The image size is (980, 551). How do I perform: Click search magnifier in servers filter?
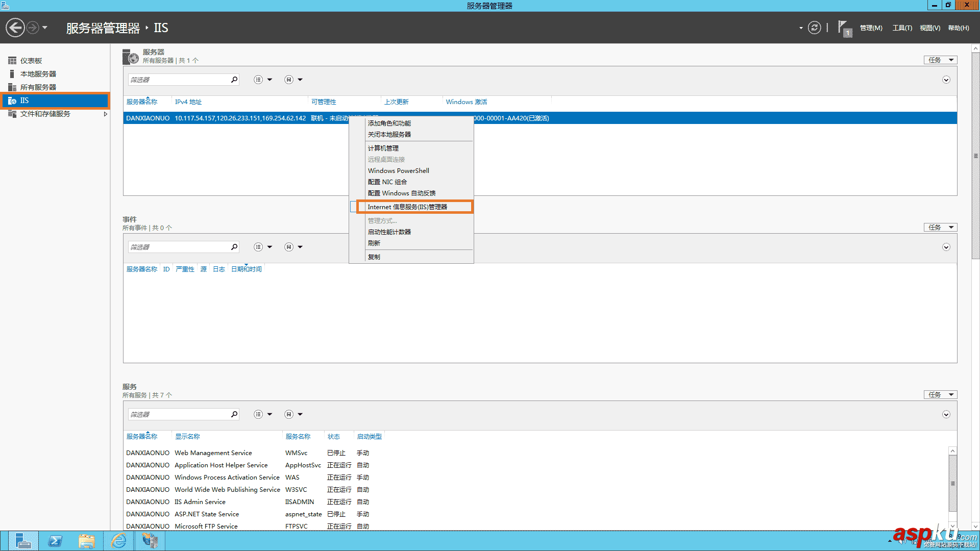pos(234,80)
